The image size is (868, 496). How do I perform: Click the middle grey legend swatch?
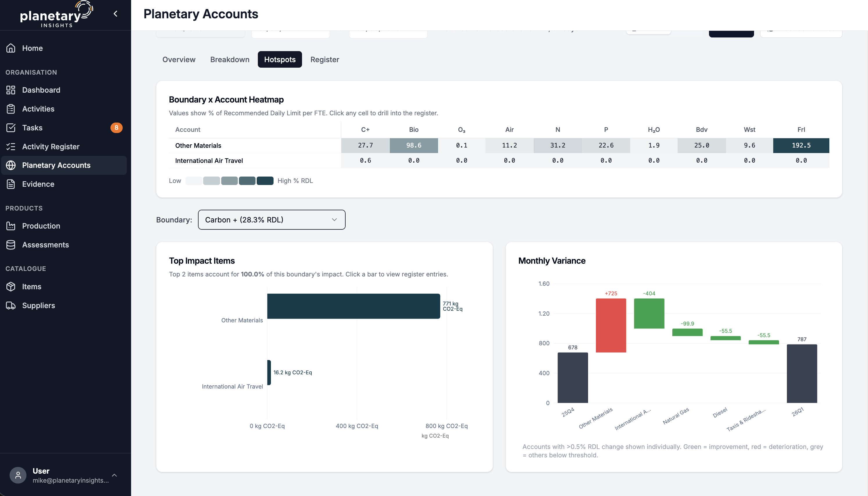[229, 181]
